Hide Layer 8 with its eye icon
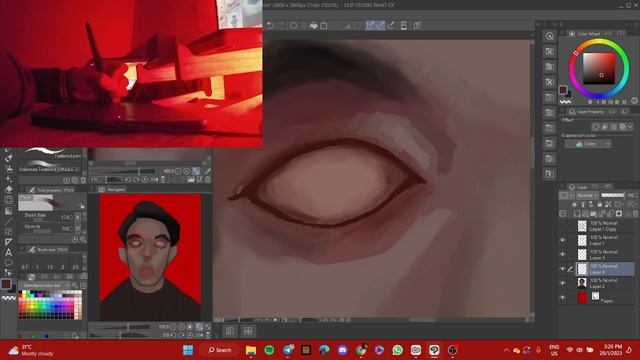Screen dimensions: 640x360 [x=562, y=269]
